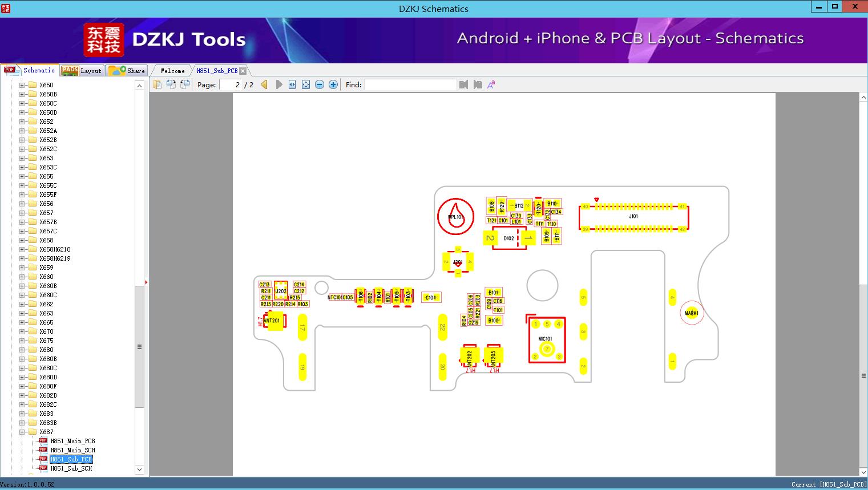Go to the next page arrow
The image size is (868, 490).
tap(279, 84)
